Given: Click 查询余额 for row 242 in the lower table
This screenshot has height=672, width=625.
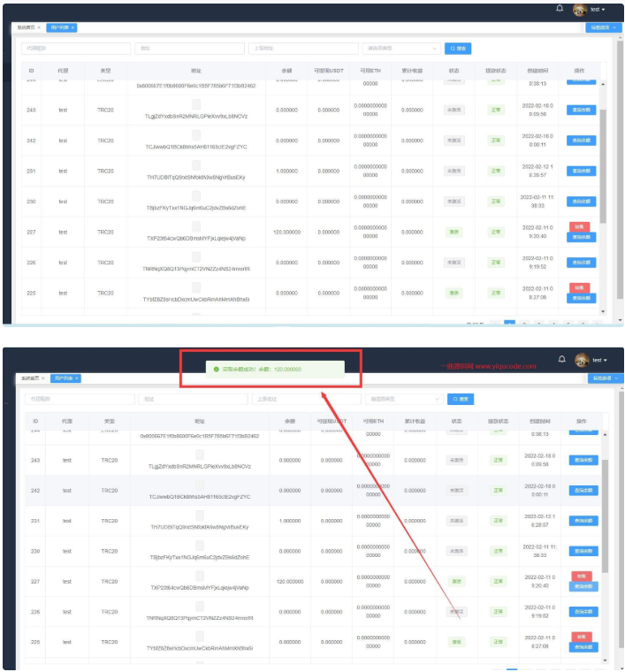Looking at the screenshot, I should point(583,489).
